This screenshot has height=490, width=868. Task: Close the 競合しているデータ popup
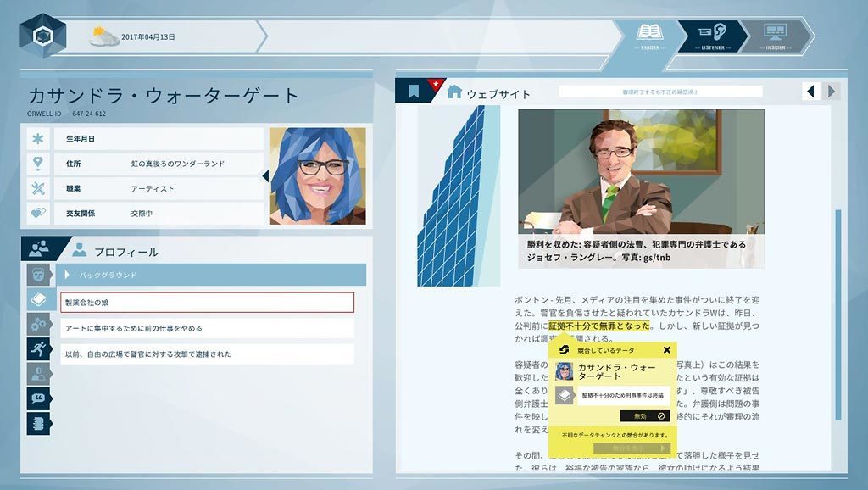tap(666, 350)
